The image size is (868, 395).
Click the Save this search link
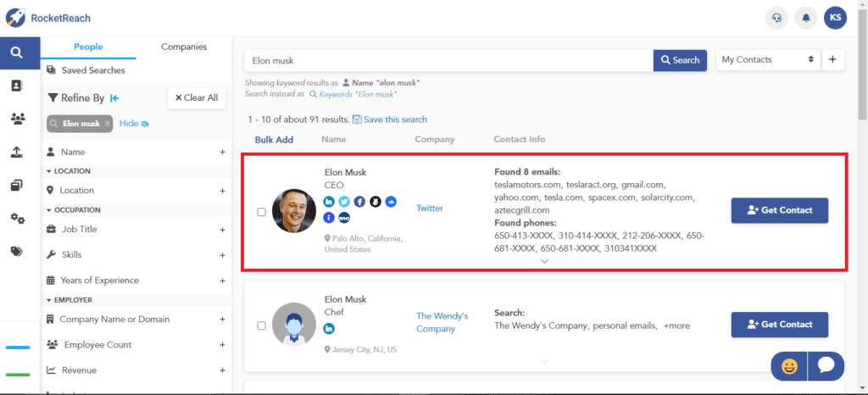389,120
